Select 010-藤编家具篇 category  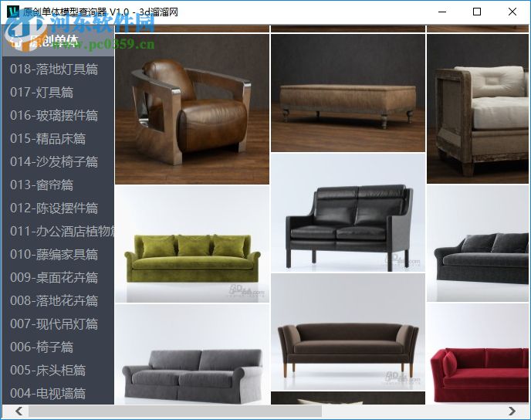point(54,254)
